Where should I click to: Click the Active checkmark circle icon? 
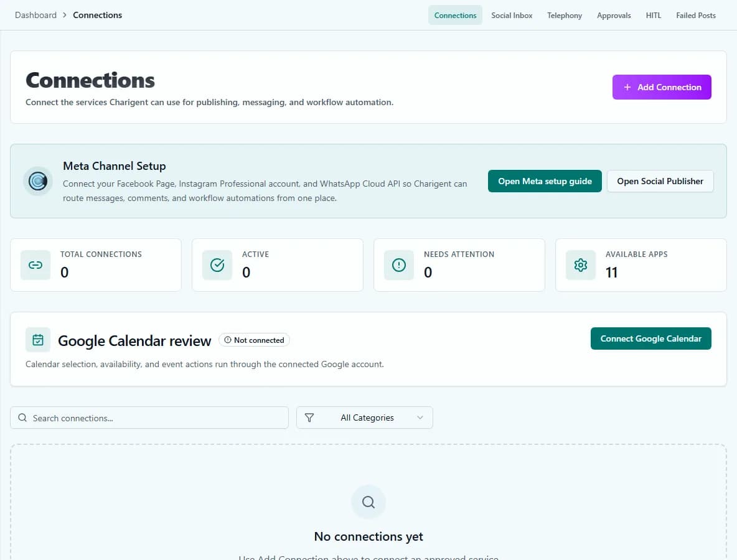[217, 265]
